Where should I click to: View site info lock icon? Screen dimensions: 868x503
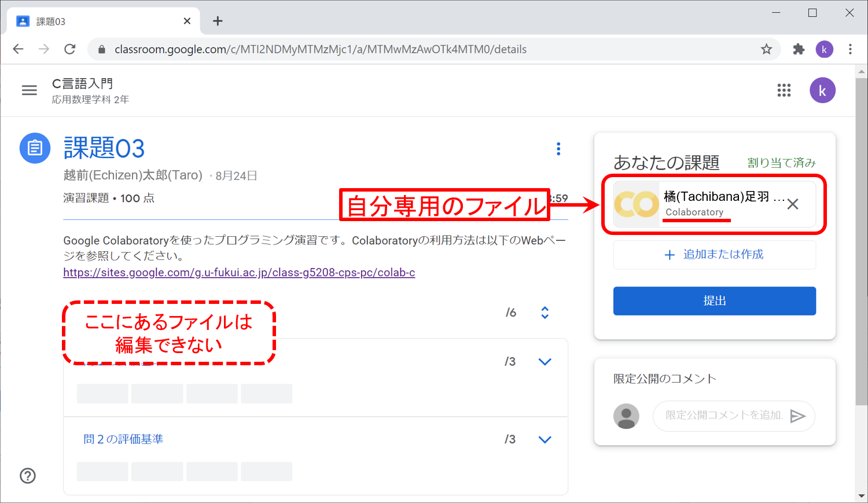click(x=102, y=49)
